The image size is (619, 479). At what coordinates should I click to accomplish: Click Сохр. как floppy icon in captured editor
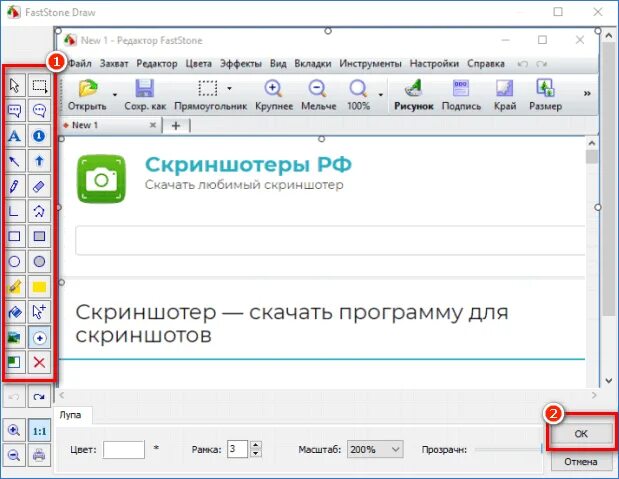(x=144, y=88)
